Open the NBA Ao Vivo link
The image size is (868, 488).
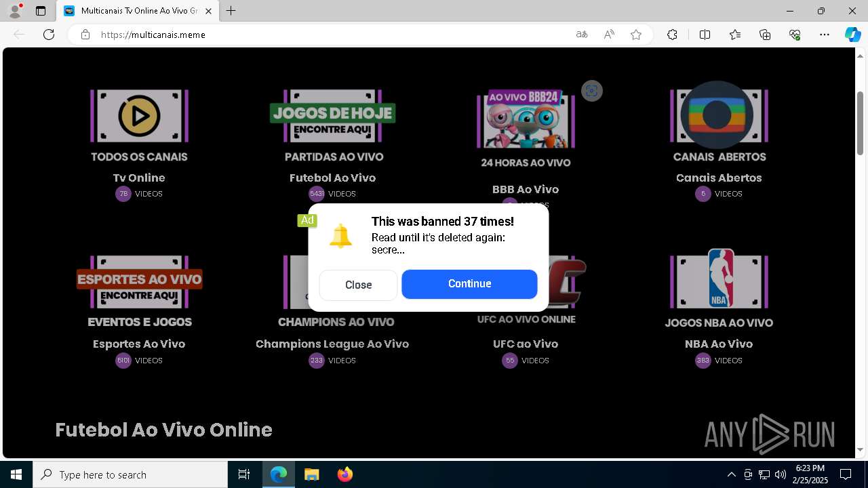point(719,344)
